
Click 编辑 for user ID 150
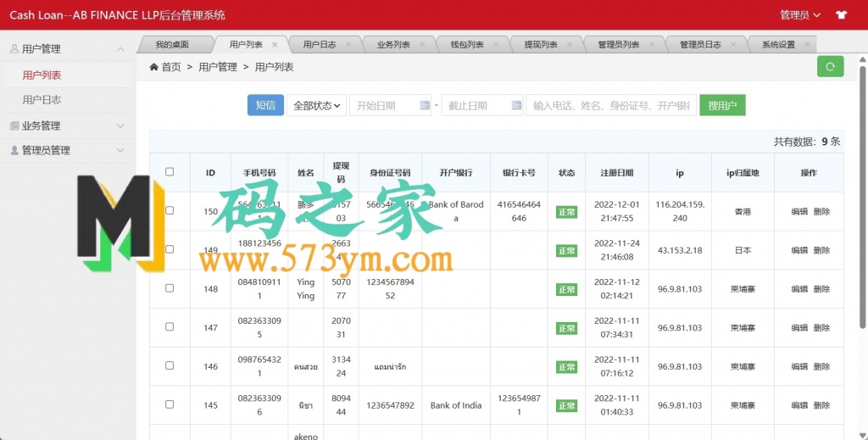point(799,211)
